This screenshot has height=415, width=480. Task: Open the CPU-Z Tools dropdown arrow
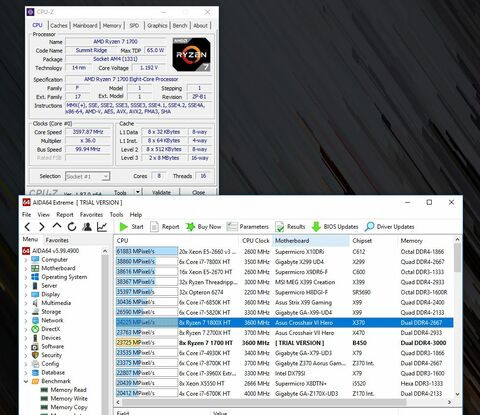(x=138, y=192)
